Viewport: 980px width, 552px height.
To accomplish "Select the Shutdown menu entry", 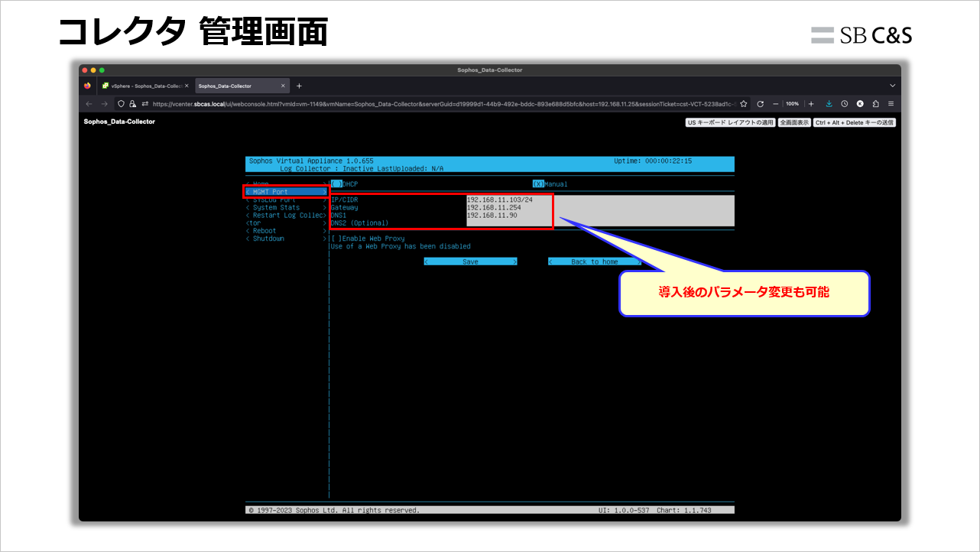I will tap(286, 239).
